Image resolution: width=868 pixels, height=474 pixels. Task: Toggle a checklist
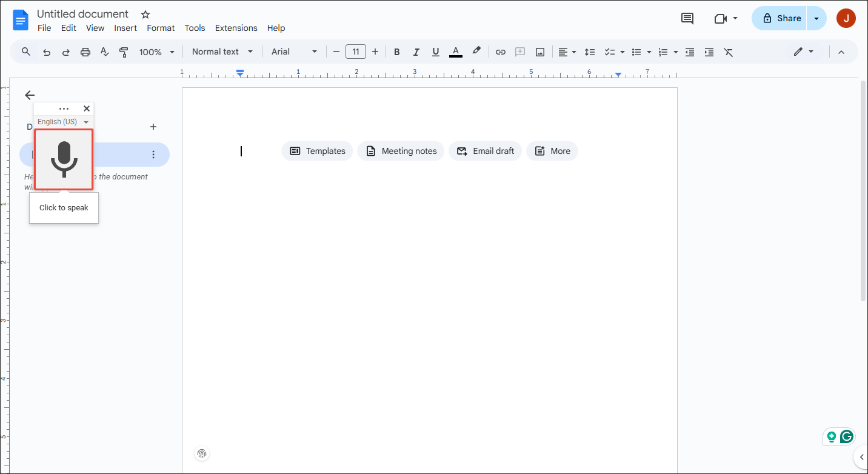(610, 52)
